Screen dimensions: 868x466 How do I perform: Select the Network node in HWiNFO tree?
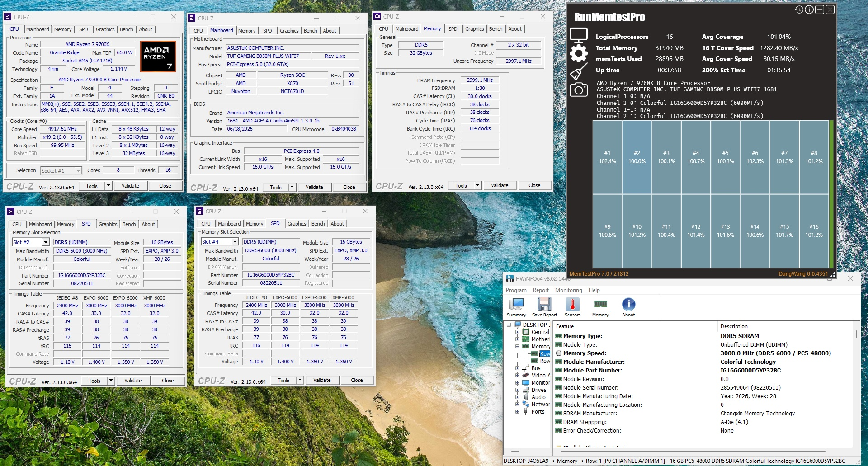(x=541, y=404)
